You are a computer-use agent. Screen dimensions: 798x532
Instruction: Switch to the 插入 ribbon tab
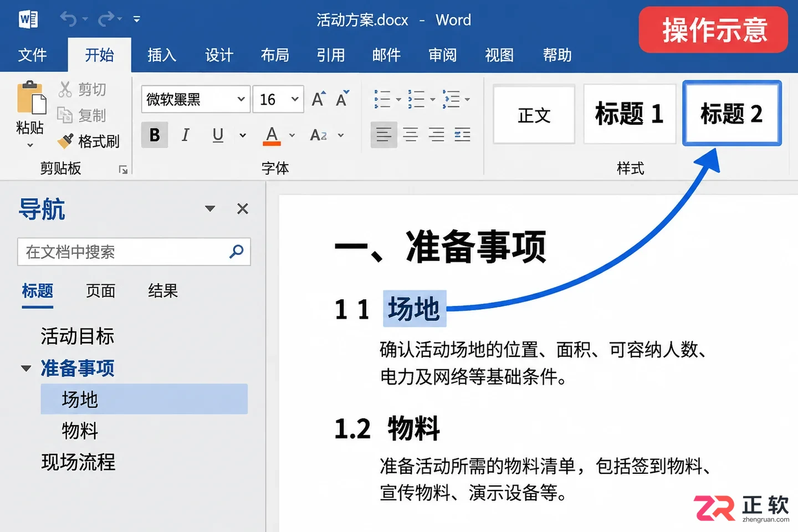pos(162,55)
